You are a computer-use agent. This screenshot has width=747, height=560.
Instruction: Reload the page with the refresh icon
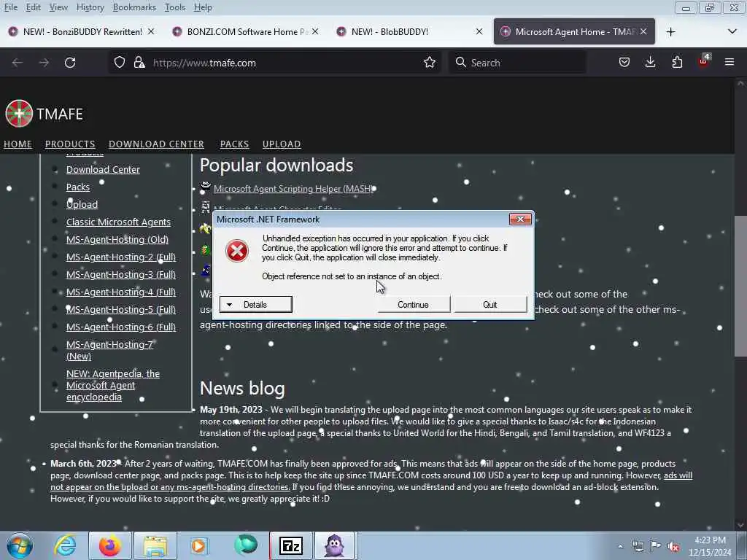[70, 63]
